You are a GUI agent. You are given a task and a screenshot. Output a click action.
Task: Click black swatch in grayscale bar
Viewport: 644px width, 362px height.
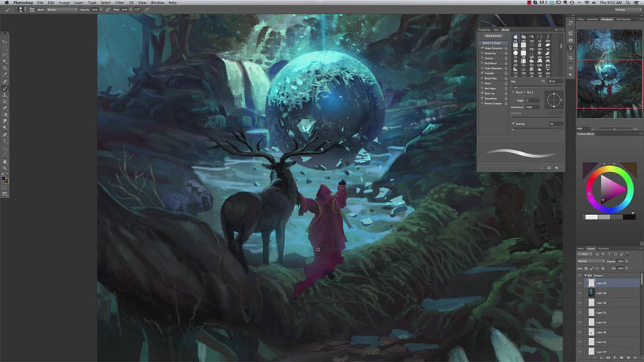point(629,217)
